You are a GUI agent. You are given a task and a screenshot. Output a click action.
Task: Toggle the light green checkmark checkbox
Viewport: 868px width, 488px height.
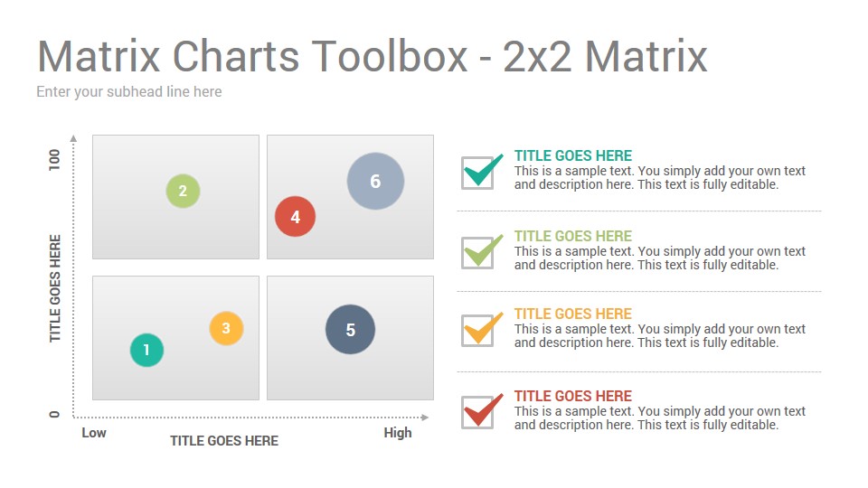click(482, 252)
